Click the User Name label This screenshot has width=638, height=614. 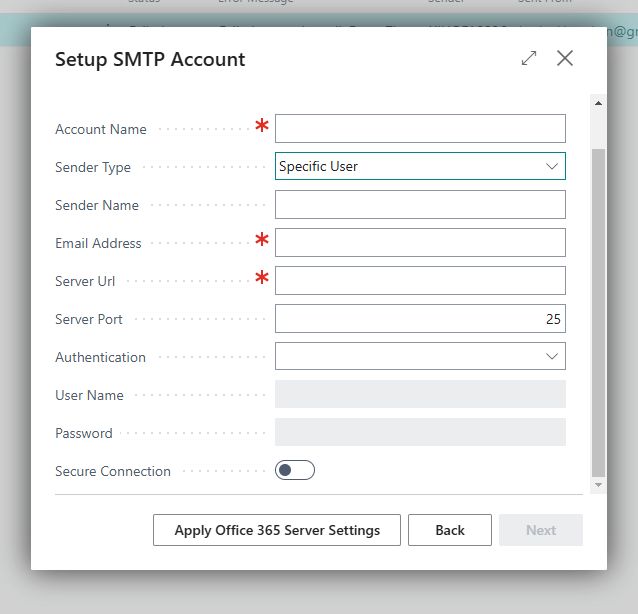(x=90, y=395)
